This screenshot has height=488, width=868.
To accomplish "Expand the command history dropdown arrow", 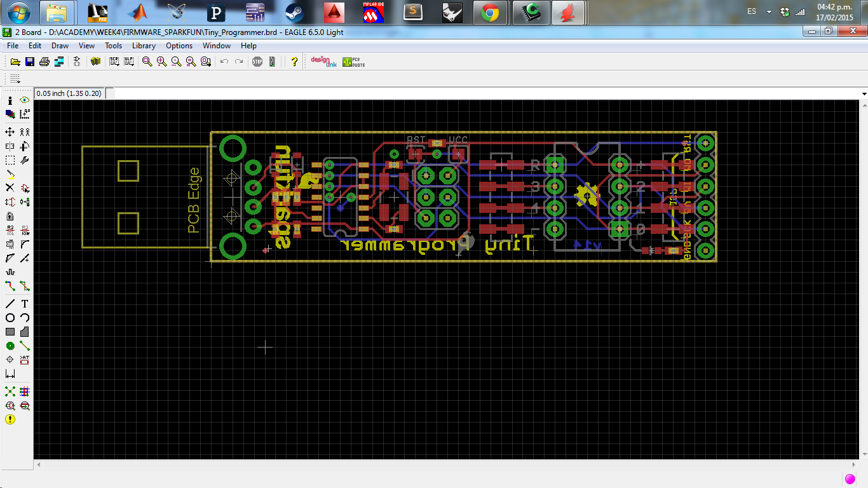I will pos(864,94).
